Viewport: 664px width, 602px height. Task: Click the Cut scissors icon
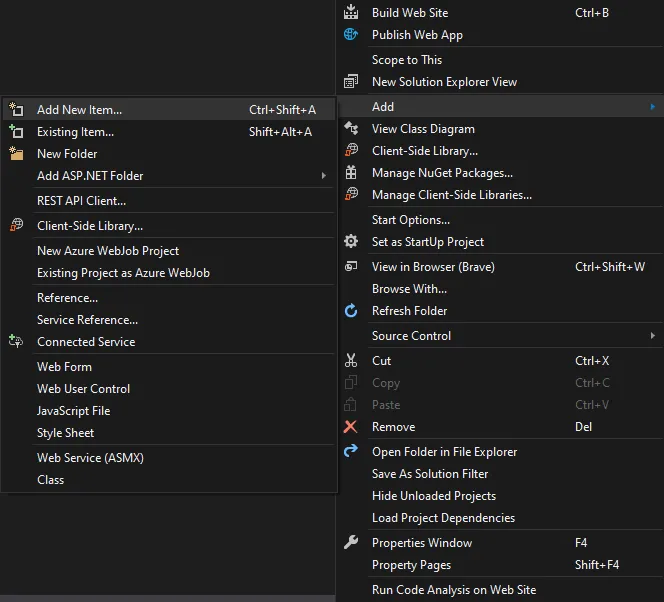point(351,361)
